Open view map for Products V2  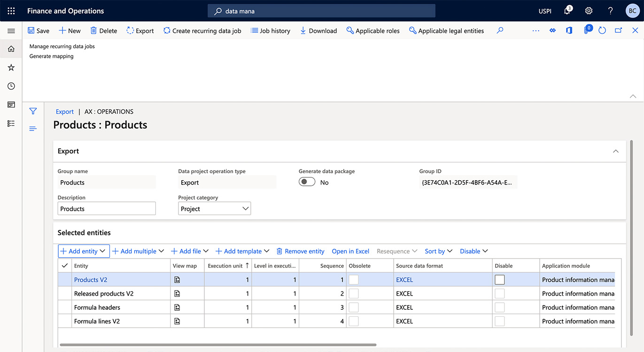pos(177,280)
